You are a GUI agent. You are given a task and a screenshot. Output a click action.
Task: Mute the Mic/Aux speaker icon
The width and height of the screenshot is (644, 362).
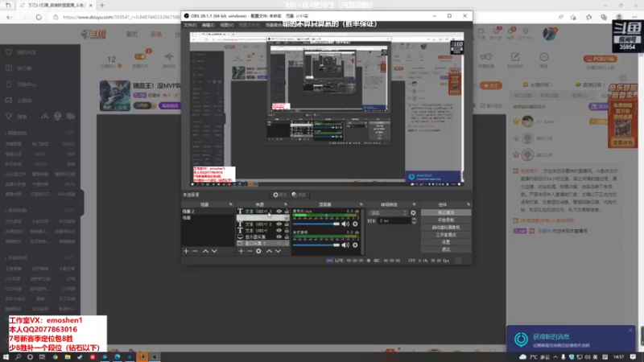[x=345, y=224]
